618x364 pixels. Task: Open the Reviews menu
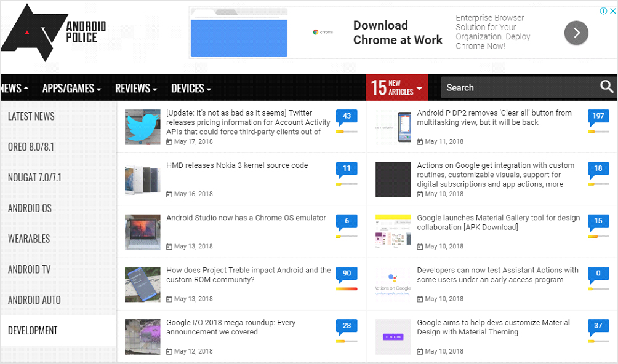click(x=136, y=89)
